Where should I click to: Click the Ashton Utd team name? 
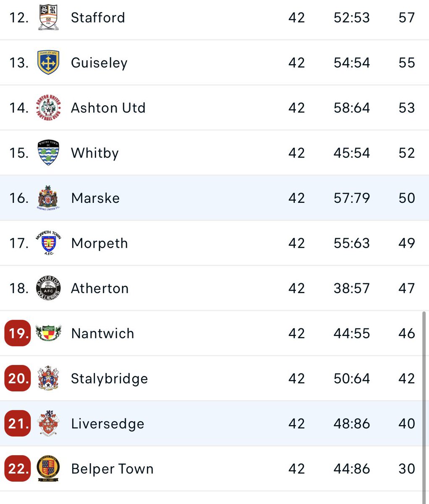tap(108, 108)
